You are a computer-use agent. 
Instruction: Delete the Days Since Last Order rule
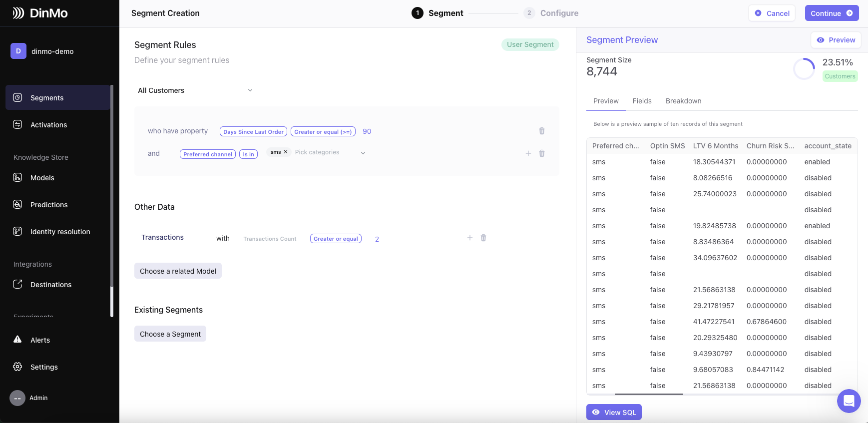(542, 131)
